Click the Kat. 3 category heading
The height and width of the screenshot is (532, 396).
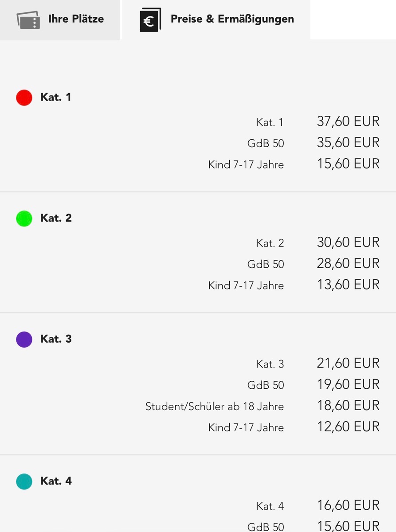point(56,339)
